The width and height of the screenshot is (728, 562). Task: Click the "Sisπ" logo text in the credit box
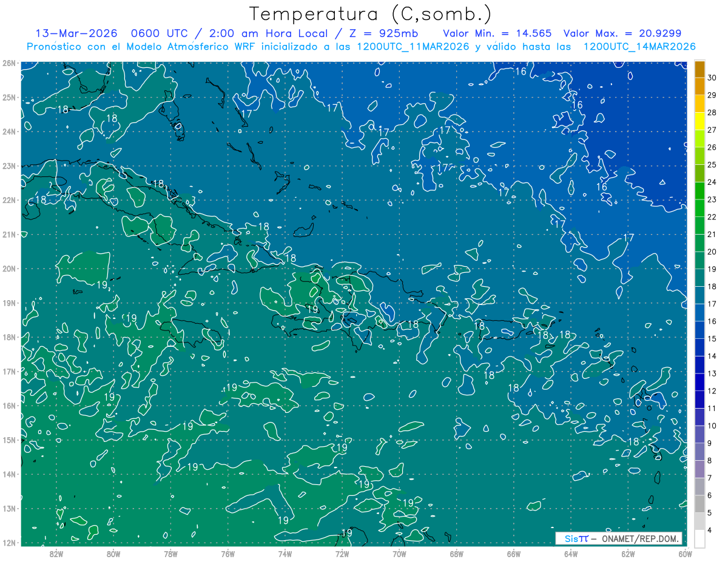point(576,538)
